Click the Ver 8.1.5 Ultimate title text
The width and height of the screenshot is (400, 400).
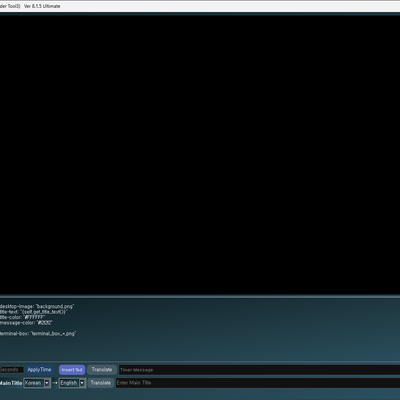[42, 6]
